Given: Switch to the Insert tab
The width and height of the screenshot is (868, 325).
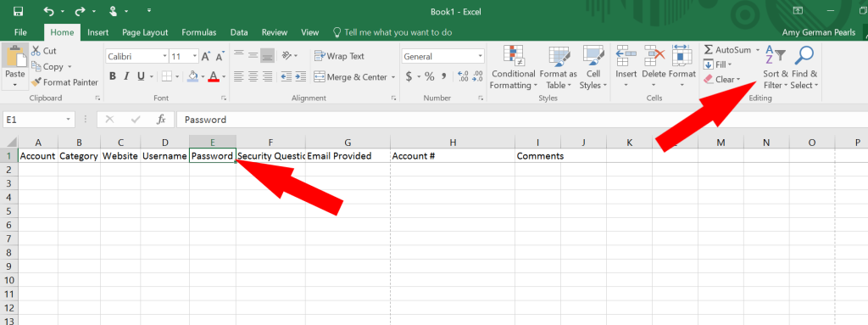Looking at the screenshot, I should tap(98, 32).
